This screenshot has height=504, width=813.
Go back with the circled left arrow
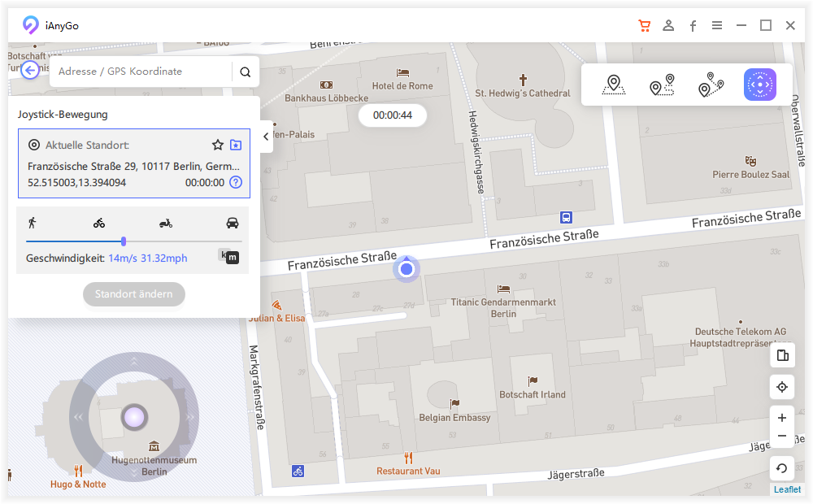coord(30,70)
